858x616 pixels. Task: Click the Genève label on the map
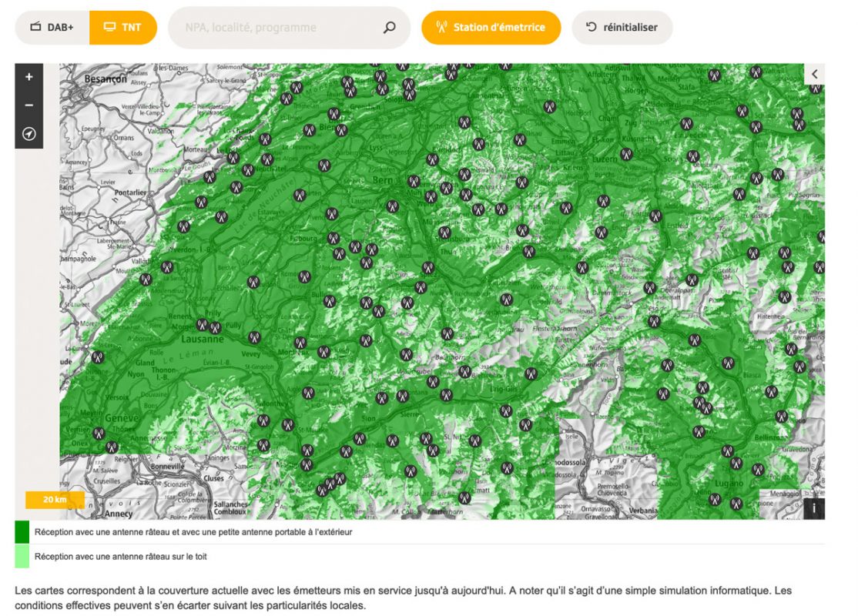pyautogui.click(x=122, y=418)
